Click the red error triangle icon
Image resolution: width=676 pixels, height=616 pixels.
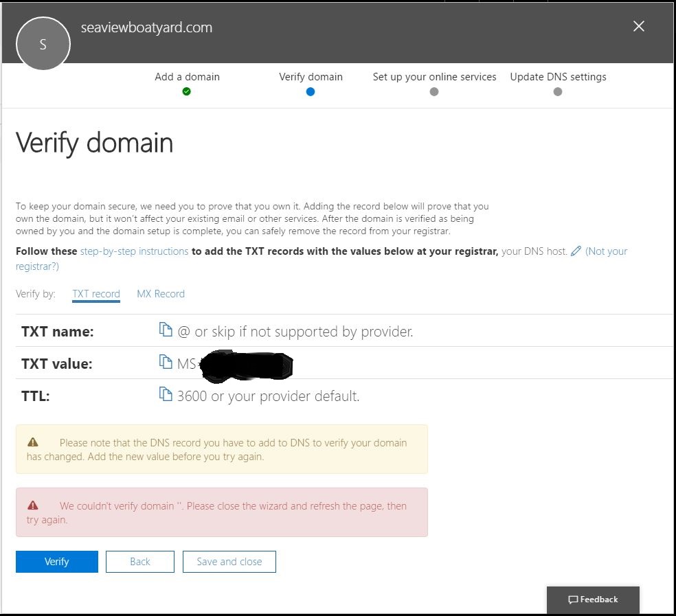33,505
